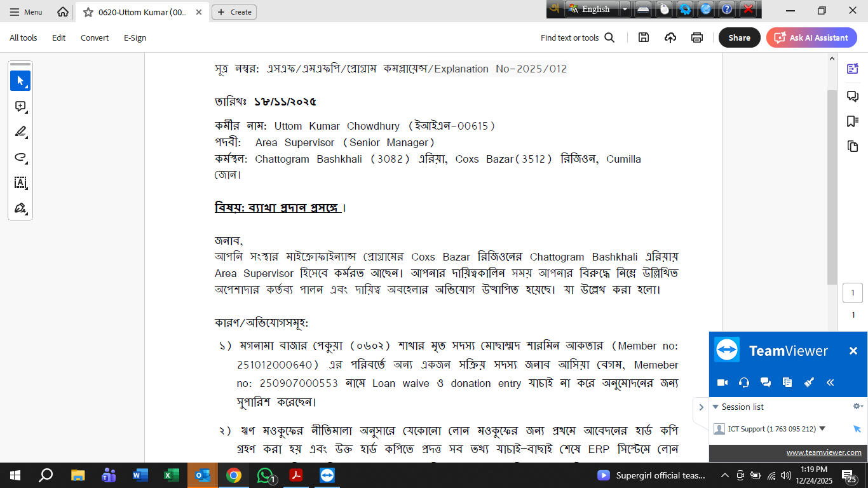868x488 pixels.
Task: Star the current document tab
Action: click(88, 12)
